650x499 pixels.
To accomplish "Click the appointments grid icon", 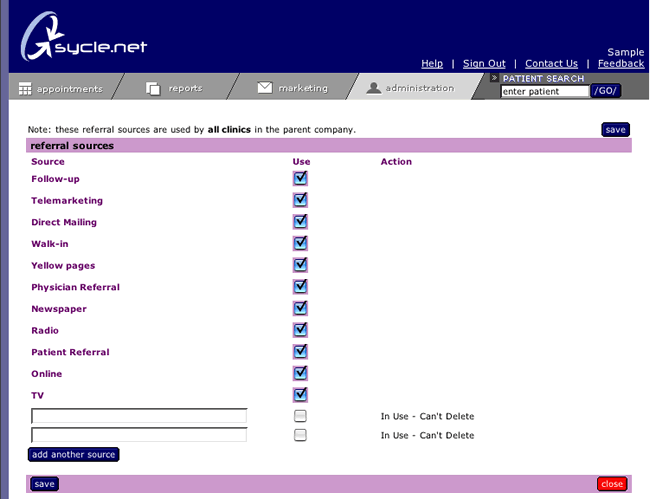I will click(25, 88).
